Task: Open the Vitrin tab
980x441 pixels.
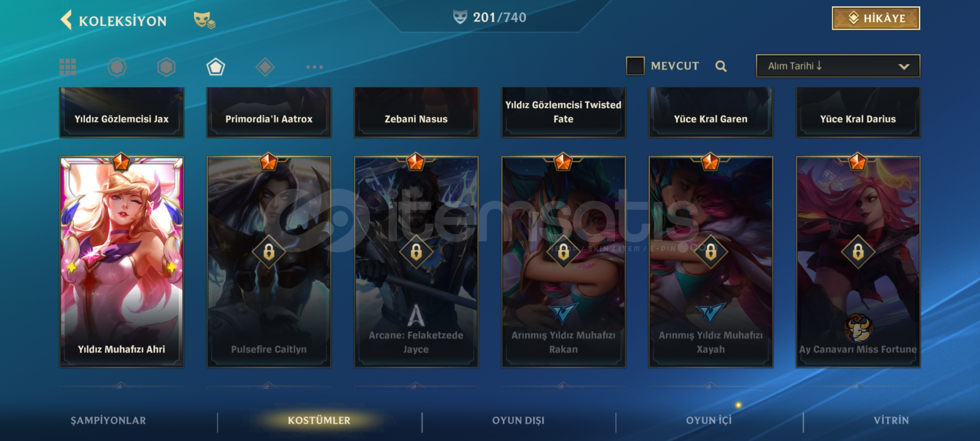Action: pyautogui.click(x=891, y=421)
